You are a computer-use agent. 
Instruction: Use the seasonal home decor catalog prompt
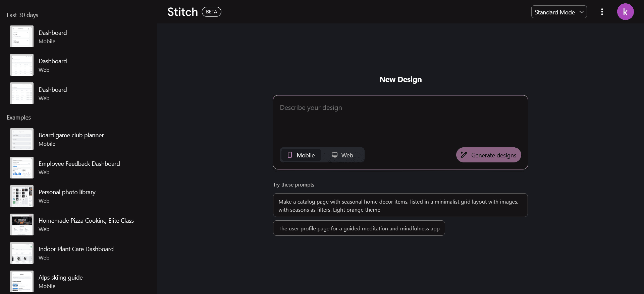point(400,205)
